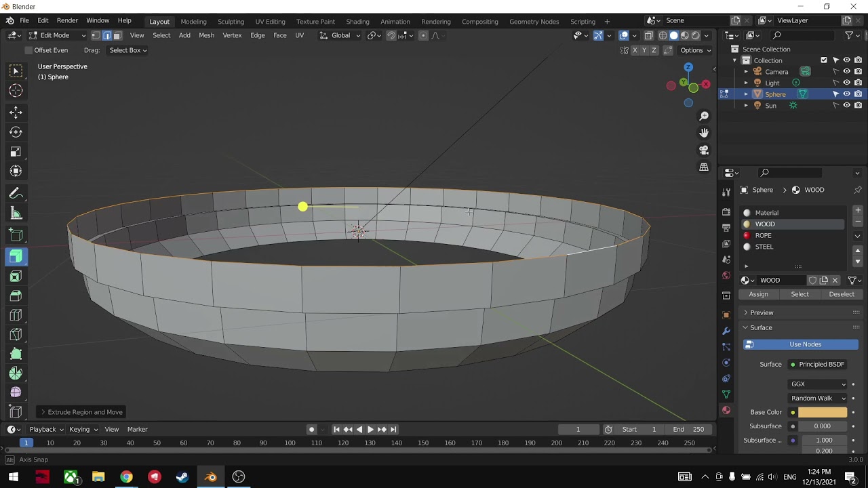
Task: Disable Sphere in renders
Action: (x=858, y=94)
